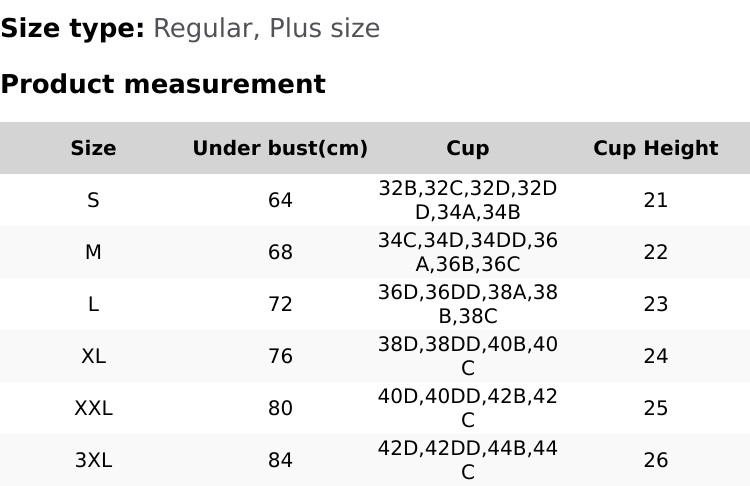
Task: Select the 3XL size cell
Action: (x=93, y=460)
